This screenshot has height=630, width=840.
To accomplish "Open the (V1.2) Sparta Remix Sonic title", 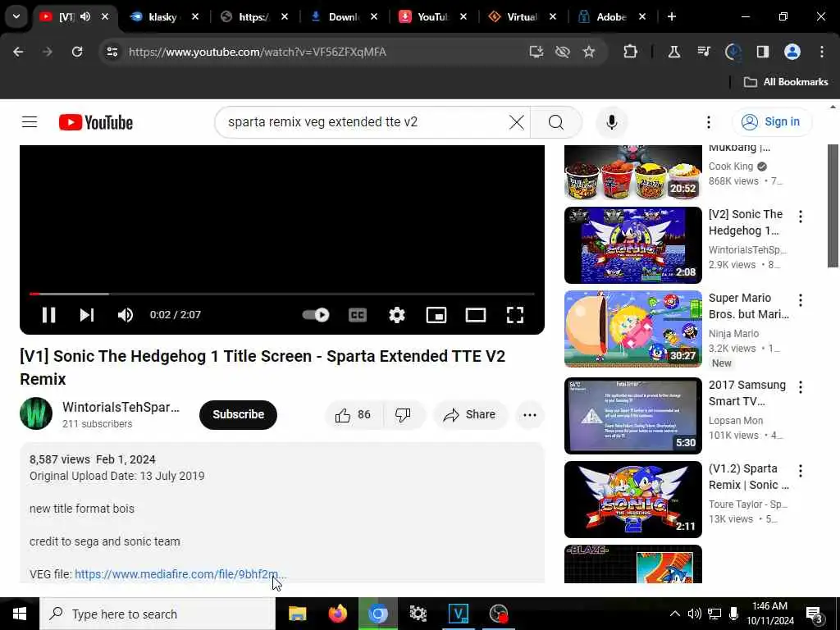I will coord(748,477).
